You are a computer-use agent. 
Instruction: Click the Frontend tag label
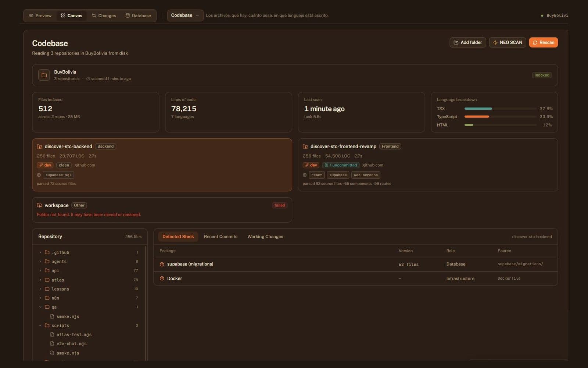[390, 146]
